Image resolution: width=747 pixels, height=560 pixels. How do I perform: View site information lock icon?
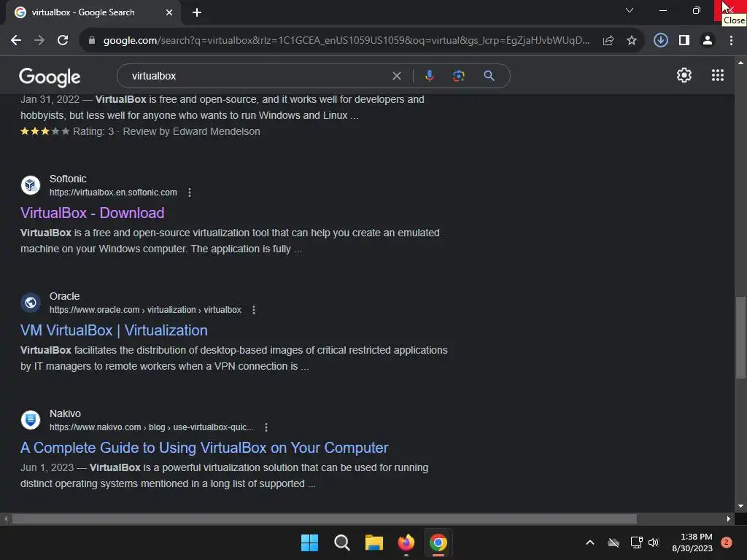[x=91, y=41]
